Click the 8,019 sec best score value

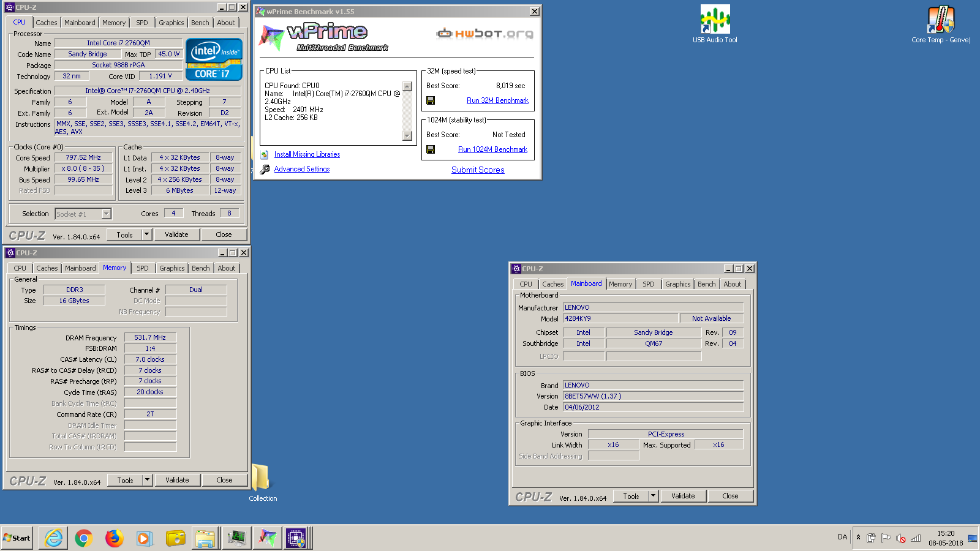[x=510, y=86]
